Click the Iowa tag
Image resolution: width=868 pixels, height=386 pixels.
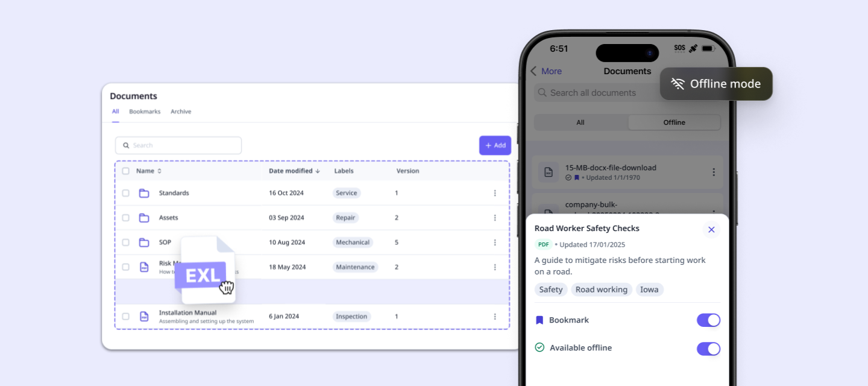click(649, 289)
